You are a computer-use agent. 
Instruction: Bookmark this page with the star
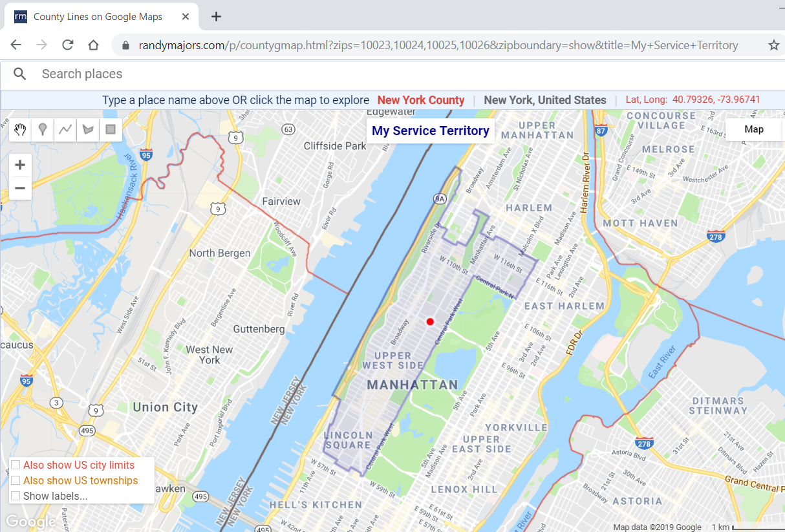click(773, 45)
